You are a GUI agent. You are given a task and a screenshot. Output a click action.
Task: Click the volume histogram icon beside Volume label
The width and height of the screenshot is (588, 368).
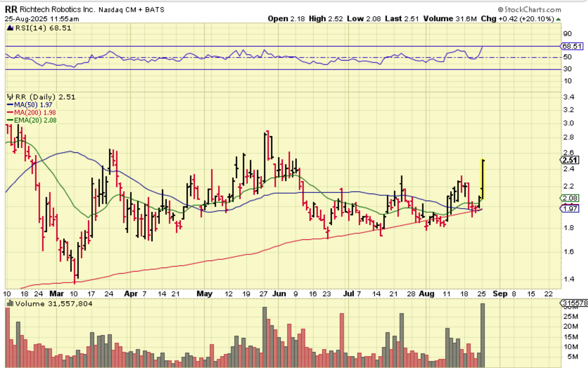[10, 303]
